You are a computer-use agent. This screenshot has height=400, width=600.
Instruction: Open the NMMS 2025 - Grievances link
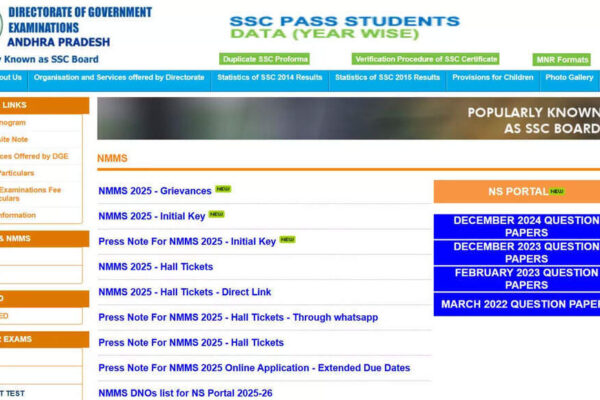(x=155, y=191)
